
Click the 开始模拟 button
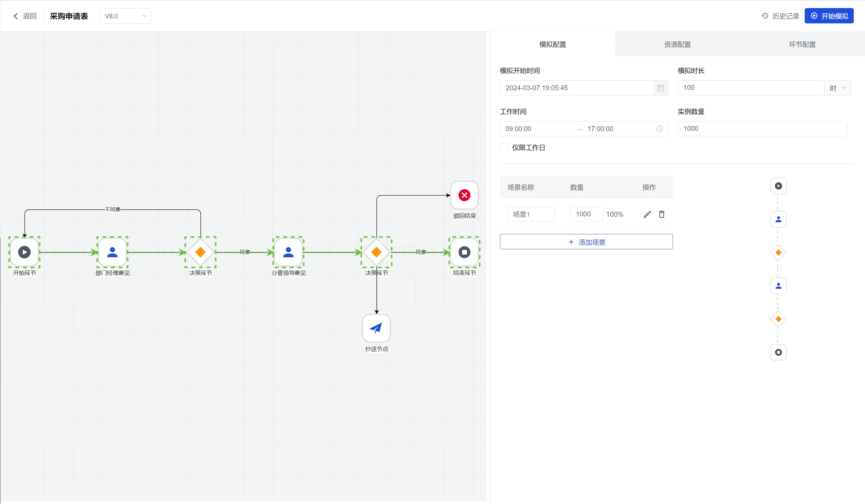coord(829,16)
